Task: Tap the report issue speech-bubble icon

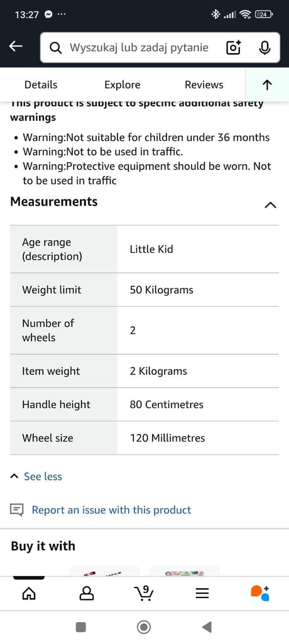Action: pos(17,510)
